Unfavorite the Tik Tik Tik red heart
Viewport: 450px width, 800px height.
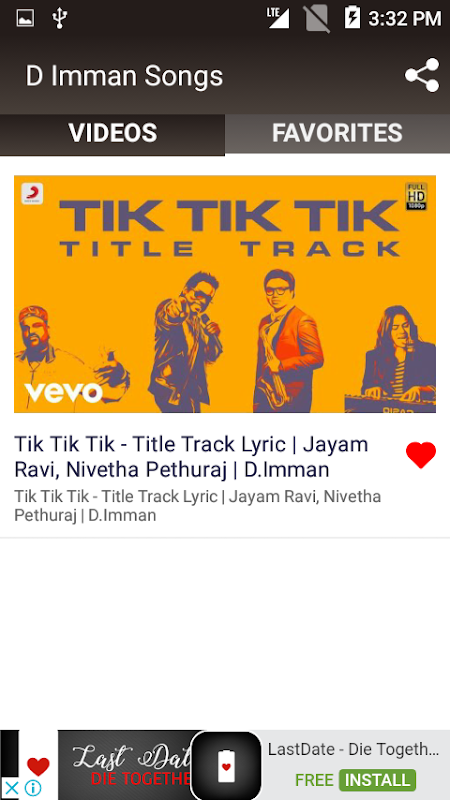[x=421, y=455]
